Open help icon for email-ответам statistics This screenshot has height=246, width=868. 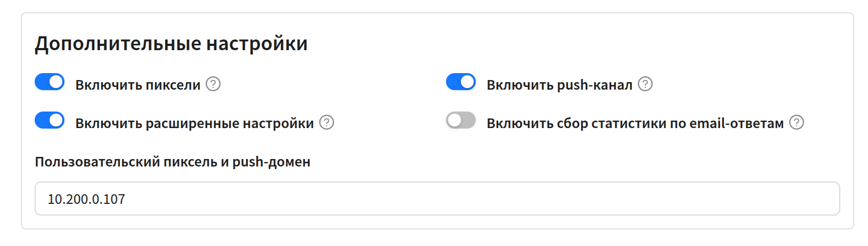[x=797, y=123]
